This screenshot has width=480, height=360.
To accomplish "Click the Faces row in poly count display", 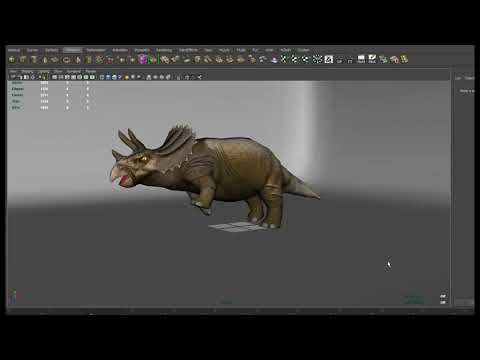I will (50, 95).
